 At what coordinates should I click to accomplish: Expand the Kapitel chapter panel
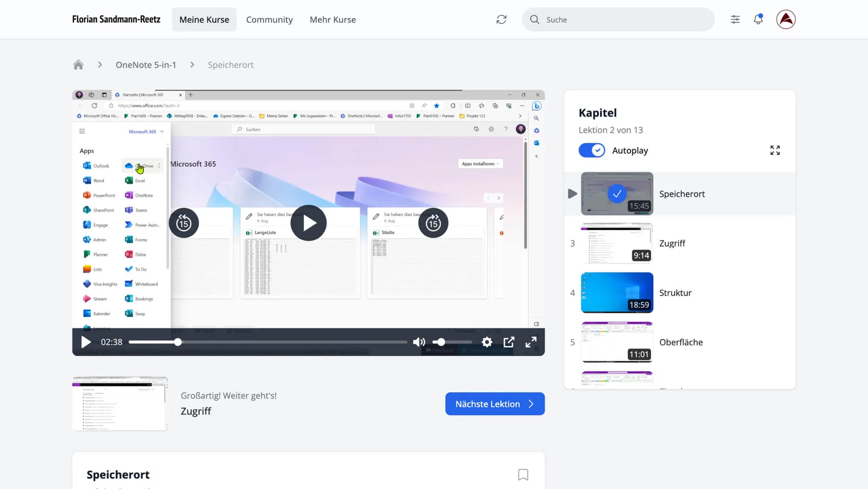[775, 150]
